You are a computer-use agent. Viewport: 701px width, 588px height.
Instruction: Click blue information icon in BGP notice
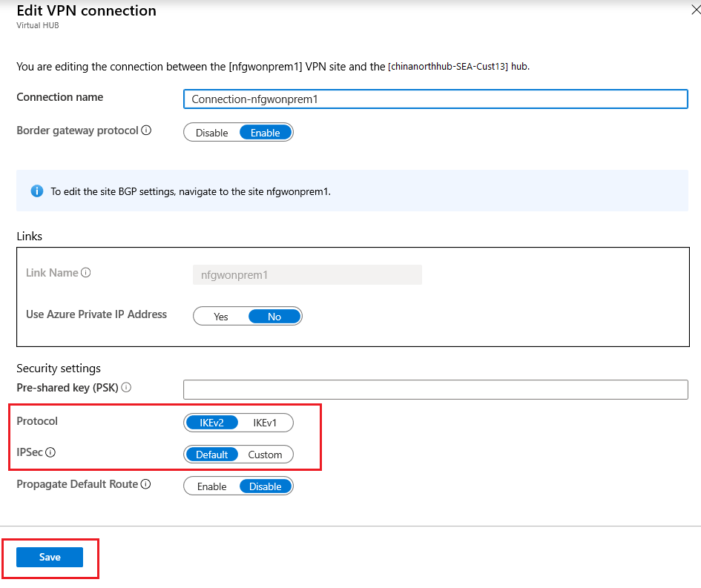[36, 191]
